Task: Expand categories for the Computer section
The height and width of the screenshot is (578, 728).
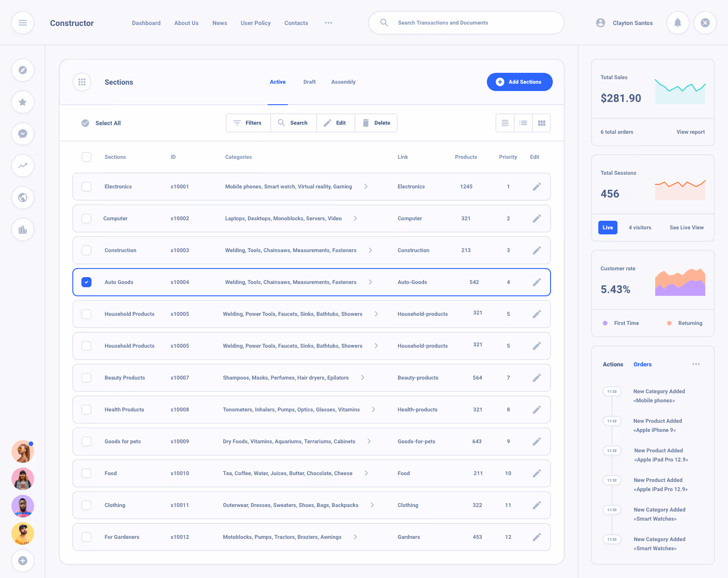Action: tap(355, 218)
